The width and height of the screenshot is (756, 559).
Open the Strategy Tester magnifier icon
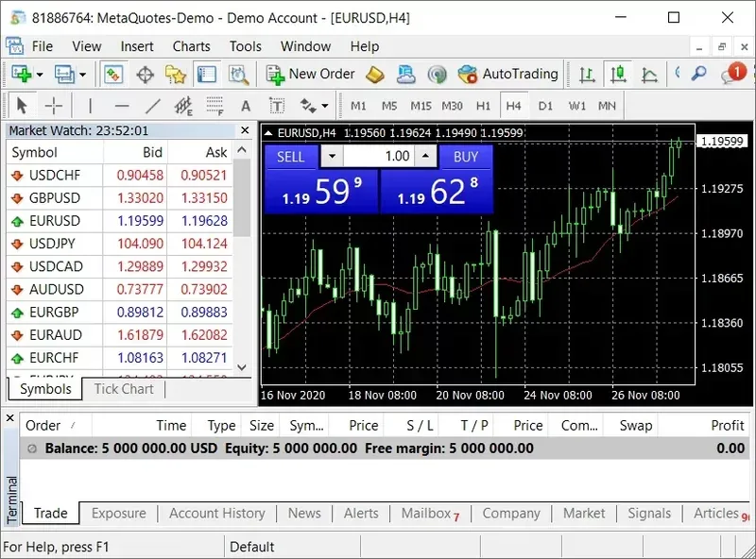pyautogui.click(x=238, y=75)
